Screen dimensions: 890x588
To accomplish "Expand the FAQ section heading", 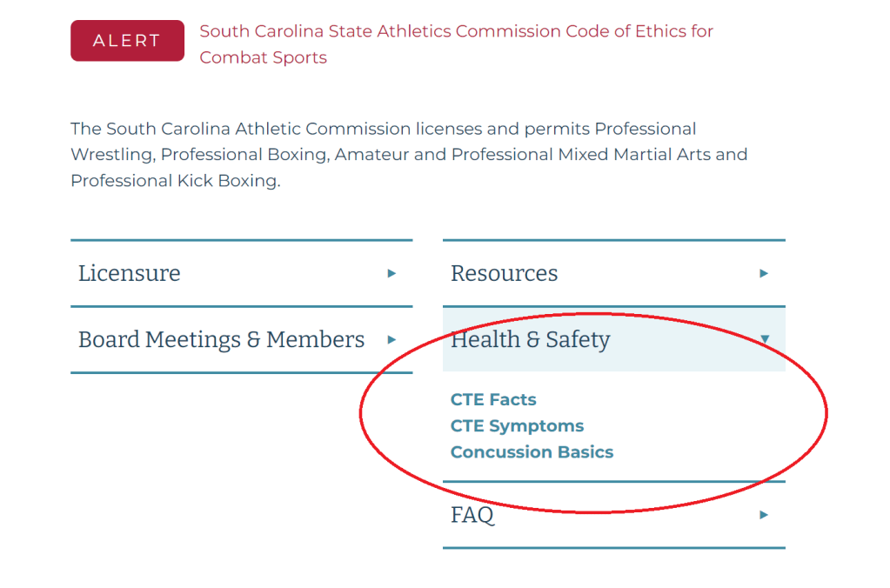I will (472, 515).
